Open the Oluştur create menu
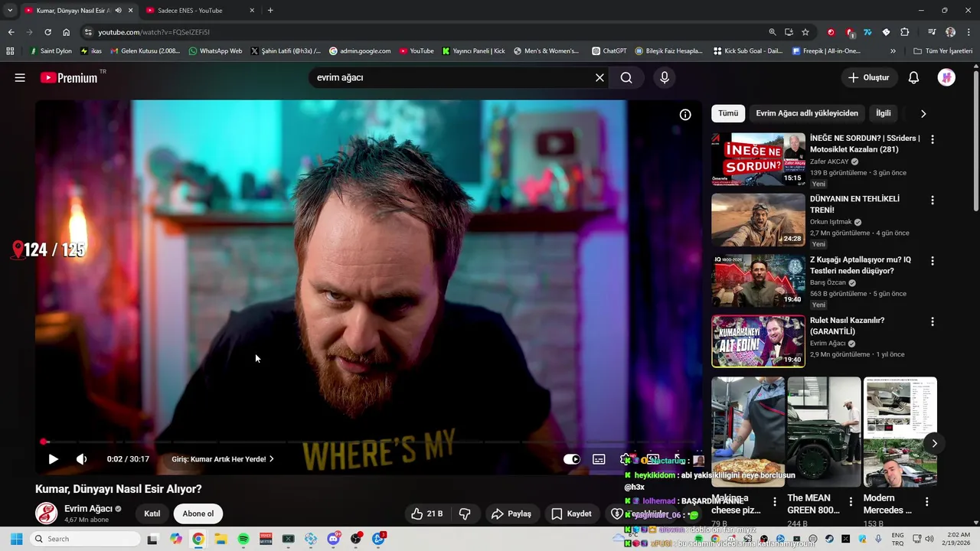This screenshot has height=551, width=980. [x=868, y=77]
